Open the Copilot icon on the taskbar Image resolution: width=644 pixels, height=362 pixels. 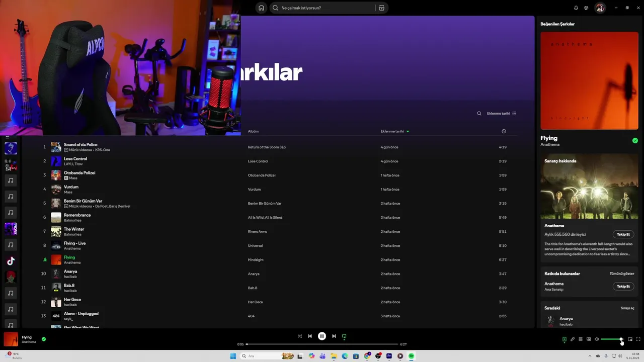(311, 356)
